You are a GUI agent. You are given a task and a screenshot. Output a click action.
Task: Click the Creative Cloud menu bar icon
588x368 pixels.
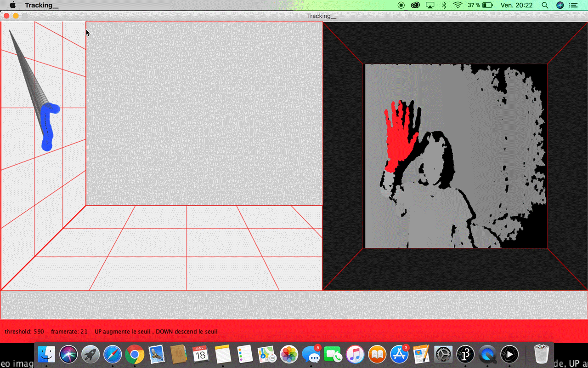(415, 5)
